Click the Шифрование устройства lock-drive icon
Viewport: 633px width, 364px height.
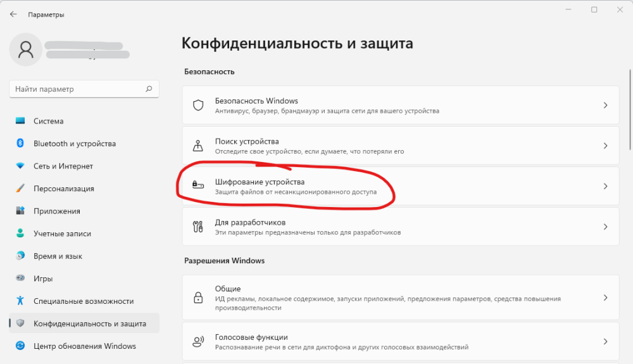197,185
